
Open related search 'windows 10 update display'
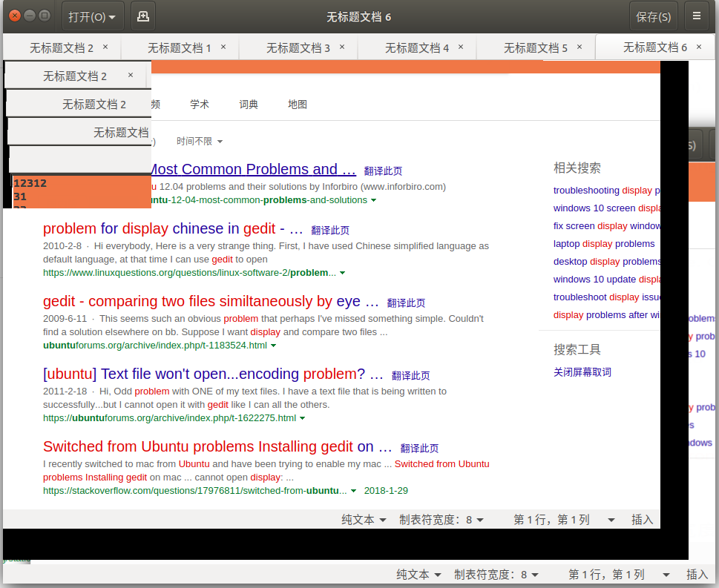pyautogui.click(x=607, y=280)
